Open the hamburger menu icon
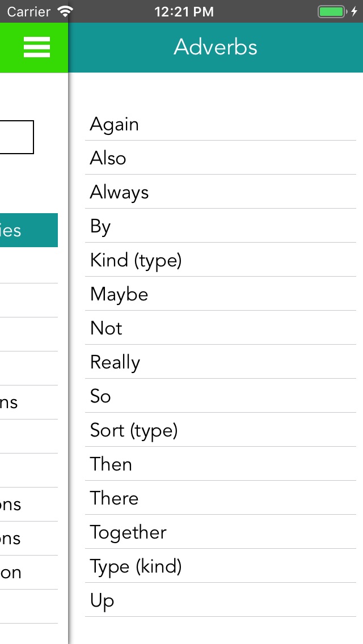This screenshot has width=363, height=644. coord(37,47)
